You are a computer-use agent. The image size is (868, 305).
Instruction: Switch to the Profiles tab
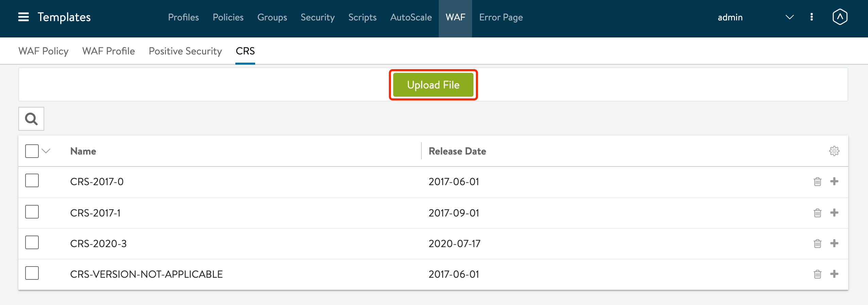point(183,17)
